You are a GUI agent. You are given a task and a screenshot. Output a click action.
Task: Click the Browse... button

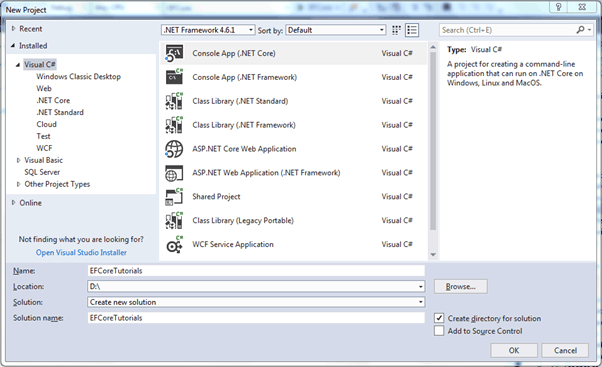(x=461, y=286)
